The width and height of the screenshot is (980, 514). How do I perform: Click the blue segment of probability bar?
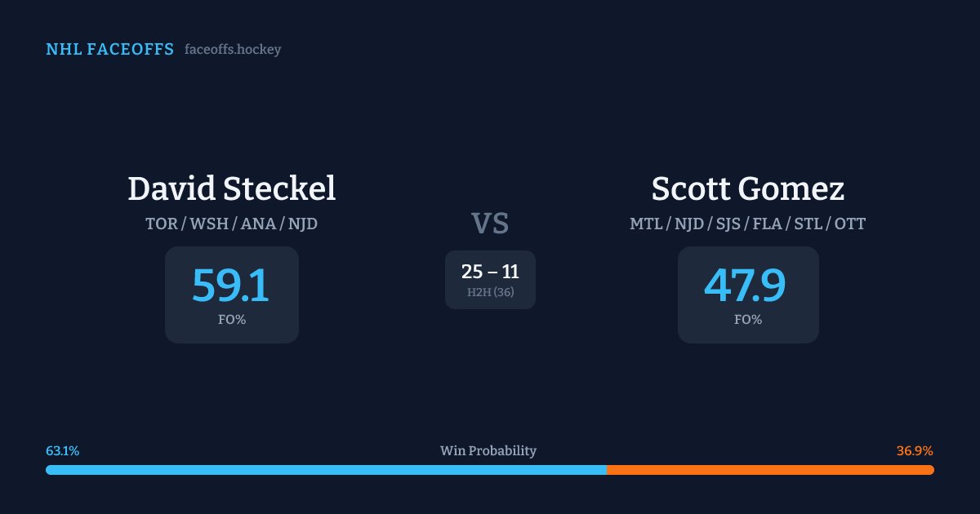pyautogui.click(x=327, y=470)
